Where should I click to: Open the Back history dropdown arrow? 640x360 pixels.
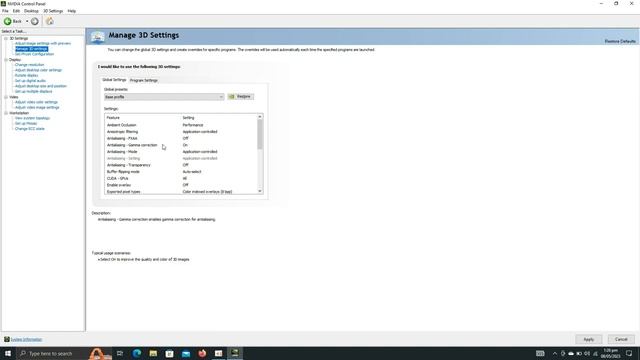pos(27,21)
